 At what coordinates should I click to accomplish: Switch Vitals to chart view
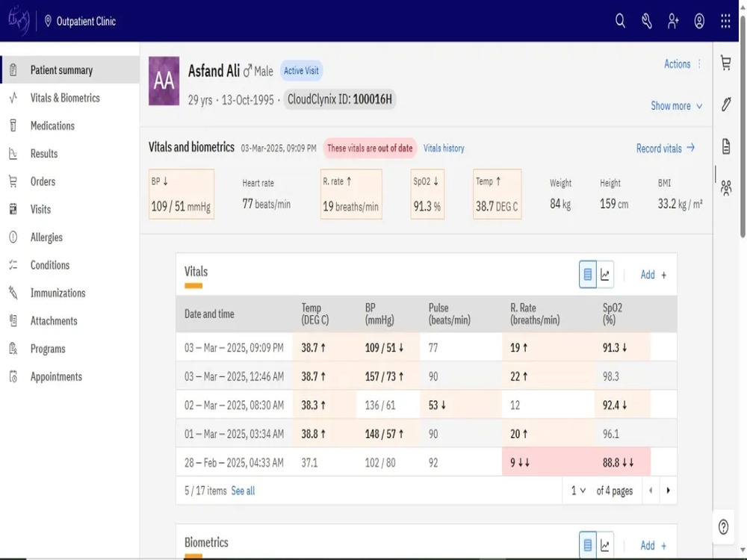coord(605,275)
